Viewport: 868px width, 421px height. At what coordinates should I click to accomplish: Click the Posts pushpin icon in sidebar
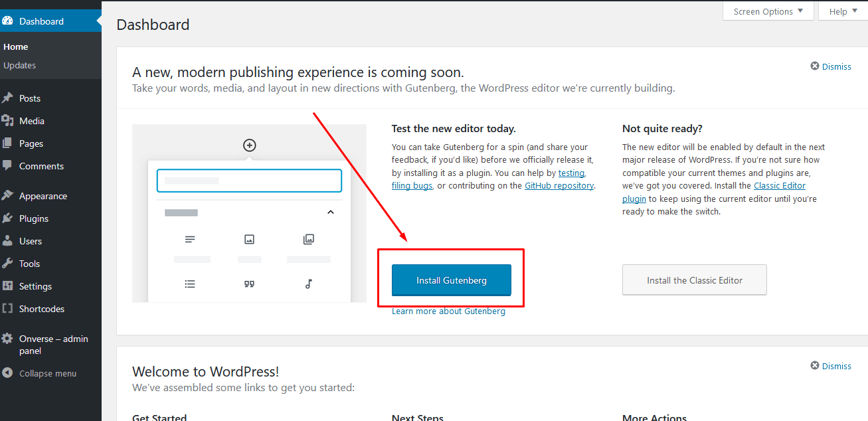coord(8,98)
